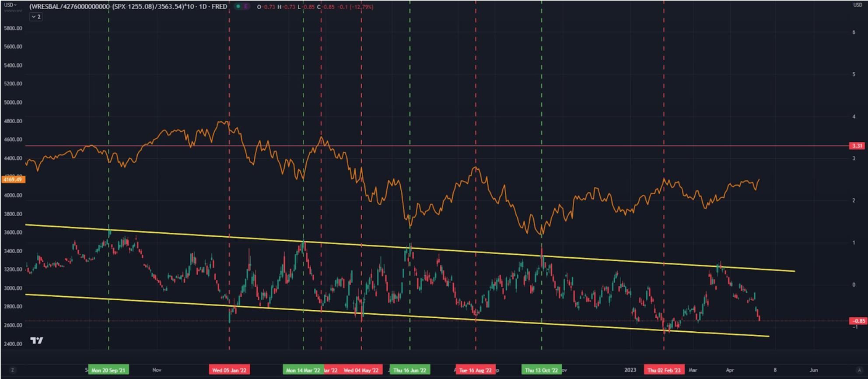Select the Thu 02 Feb '23 date marker

664,370
